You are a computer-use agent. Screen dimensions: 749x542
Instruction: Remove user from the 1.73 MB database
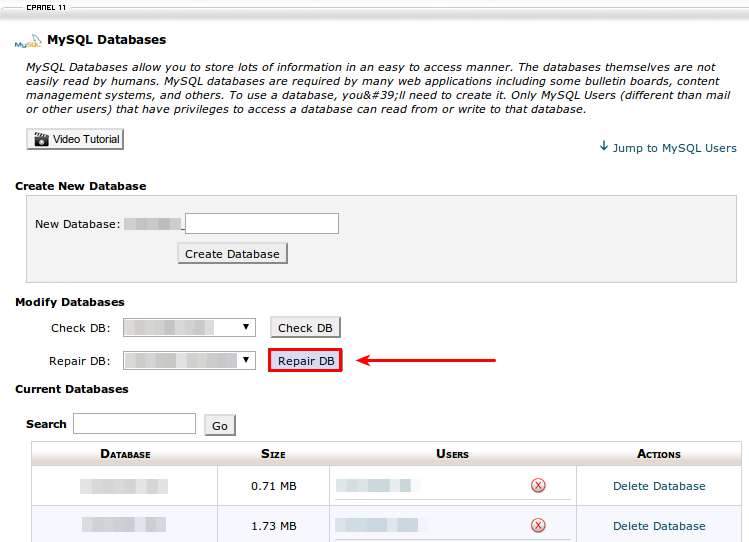(x=538, y=525)
